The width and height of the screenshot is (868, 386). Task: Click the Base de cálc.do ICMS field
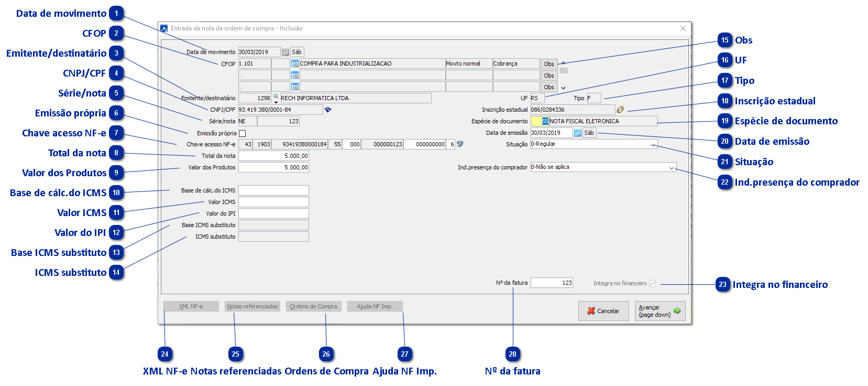click(x=273, y=190)
